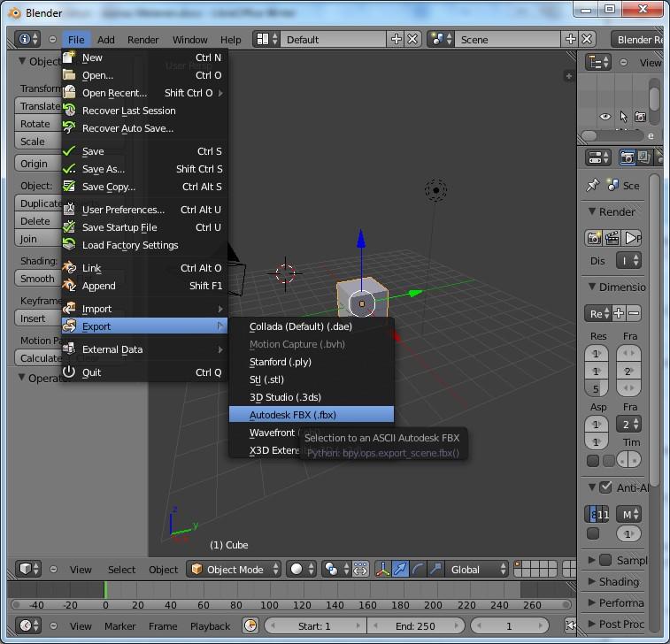
Task: Click the Scale tool button
Action: pyautogui.click(x=37, y=142)
